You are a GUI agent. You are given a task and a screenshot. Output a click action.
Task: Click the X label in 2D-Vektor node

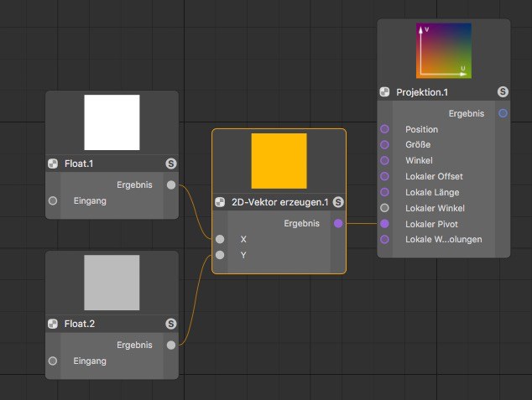[x=243, y=239]
